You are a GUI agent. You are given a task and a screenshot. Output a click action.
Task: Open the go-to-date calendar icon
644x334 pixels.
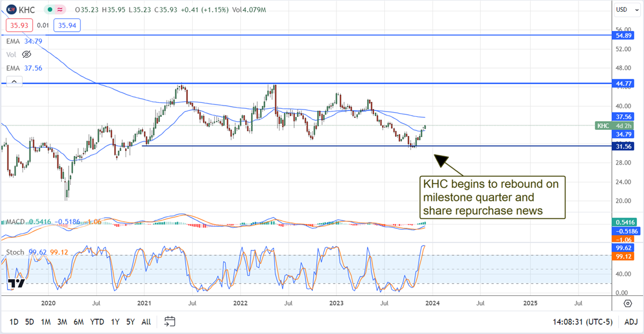(170, 322)
